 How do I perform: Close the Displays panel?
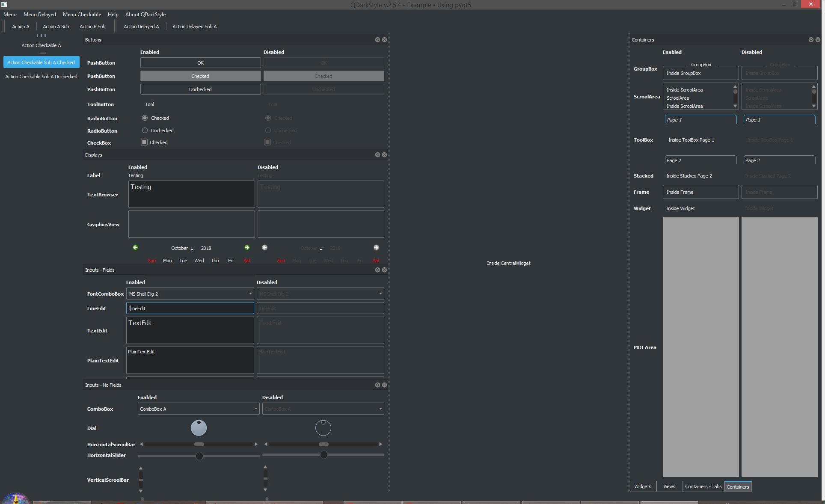point(384,155)
